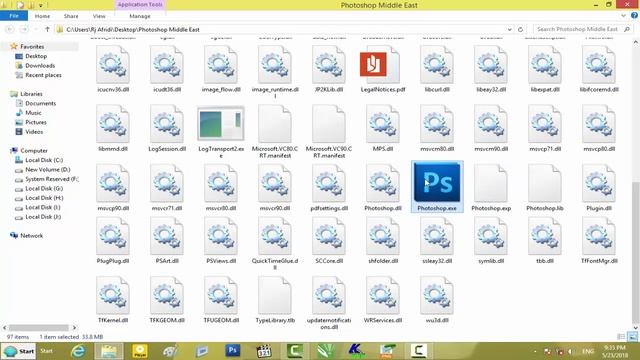
Task: Open the quick access toolbar dropdown
Action: coord(41,5)
